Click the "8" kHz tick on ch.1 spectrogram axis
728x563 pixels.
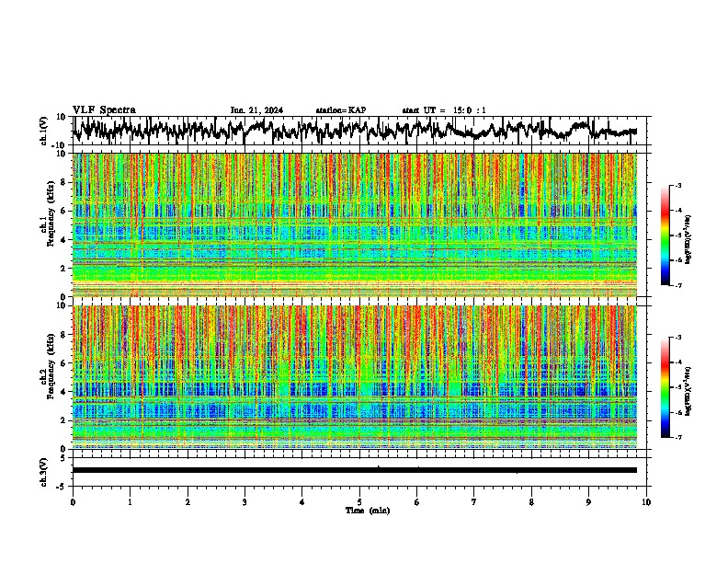tap(63, 182)
